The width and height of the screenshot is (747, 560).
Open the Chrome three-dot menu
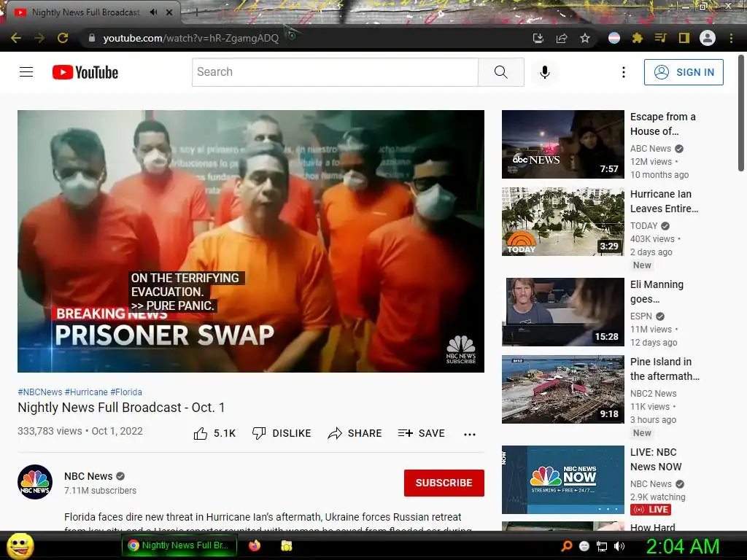point(731,38)
